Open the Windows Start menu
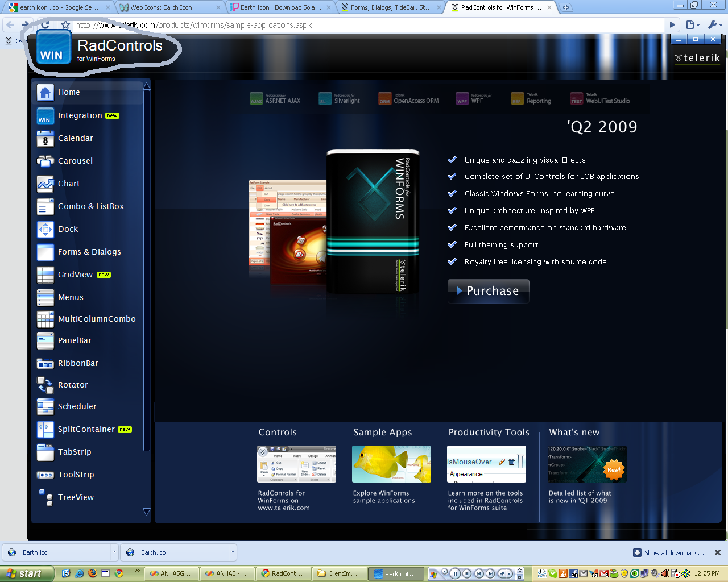This screenshot has height=582, width=728. [x=27, y=573]
